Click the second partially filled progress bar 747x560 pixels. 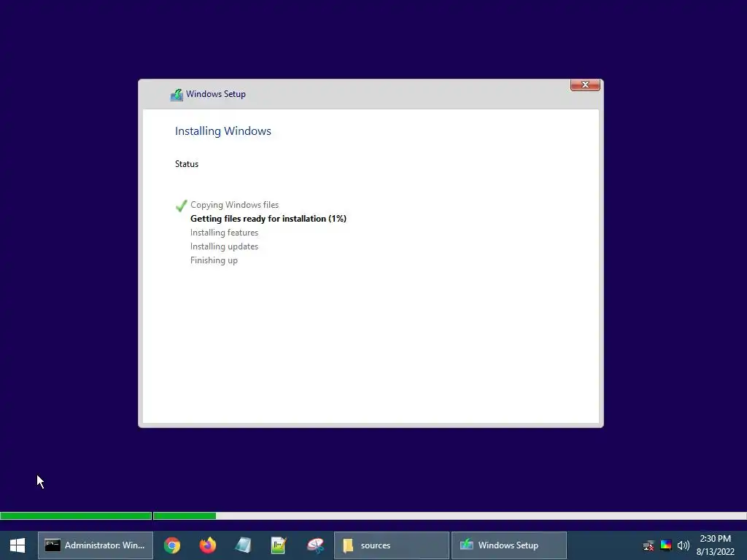449,516
